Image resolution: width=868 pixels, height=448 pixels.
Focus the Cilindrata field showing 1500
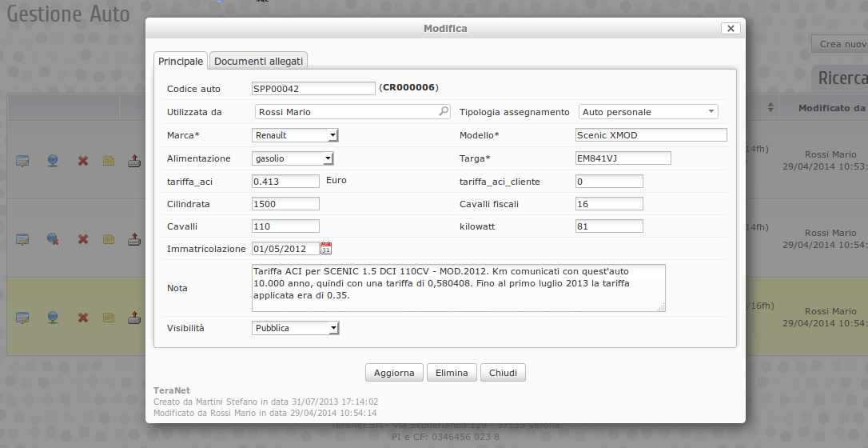pos(285,204)
